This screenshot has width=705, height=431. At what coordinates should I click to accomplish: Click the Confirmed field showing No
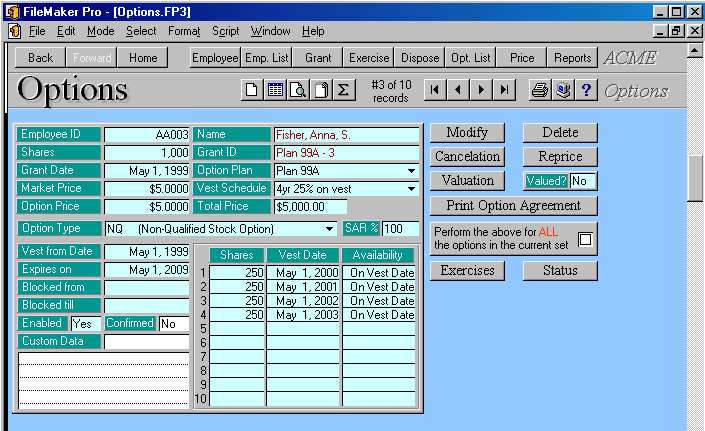[x=174, y=324]
